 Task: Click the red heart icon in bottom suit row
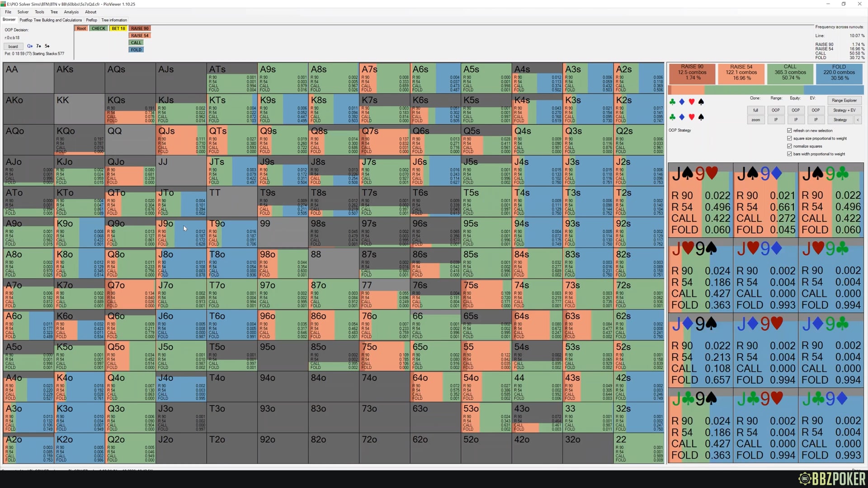coord(691,117)
